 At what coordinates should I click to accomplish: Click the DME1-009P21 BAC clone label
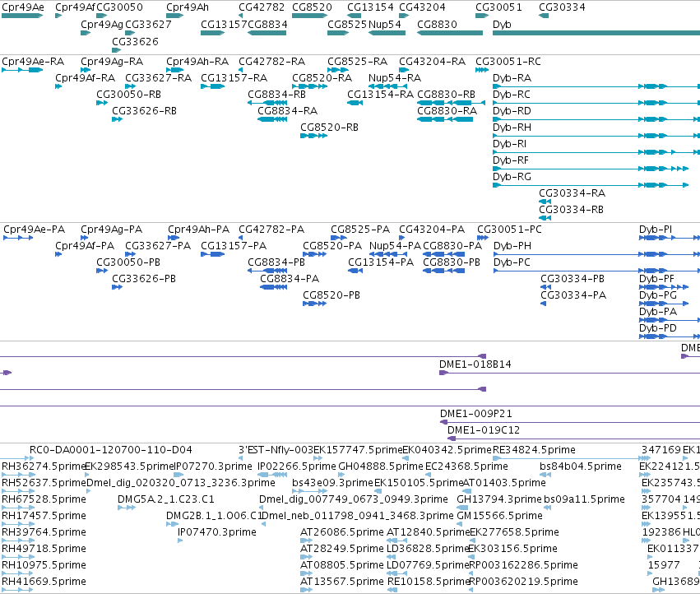(476, 414)
